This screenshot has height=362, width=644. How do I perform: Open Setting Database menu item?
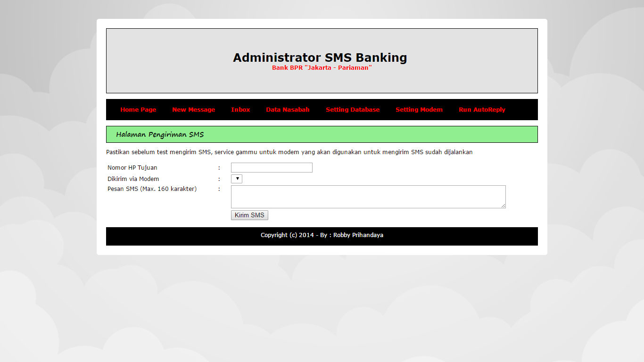353,110
